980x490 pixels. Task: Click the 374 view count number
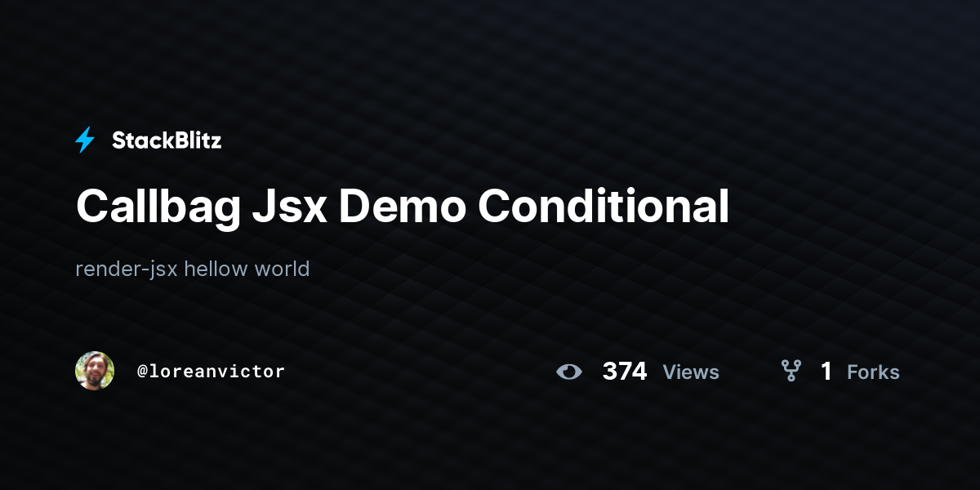pyautogui.click(x=625, y=372)
